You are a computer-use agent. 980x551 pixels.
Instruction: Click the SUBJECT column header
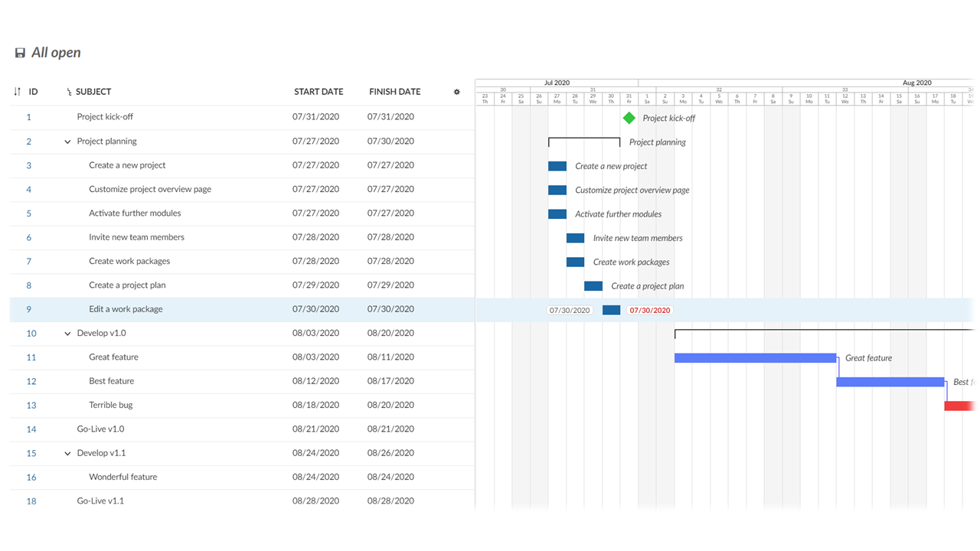coord(93,92)
